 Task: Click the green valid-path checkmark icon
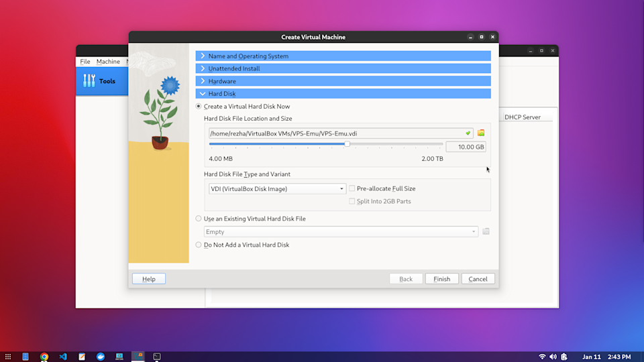[468, 133]
